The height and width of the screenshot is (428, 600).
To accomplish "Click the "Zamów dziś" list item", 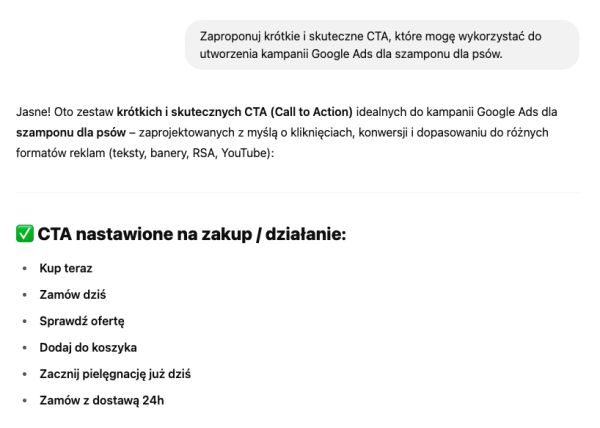I will click(73, 295).
